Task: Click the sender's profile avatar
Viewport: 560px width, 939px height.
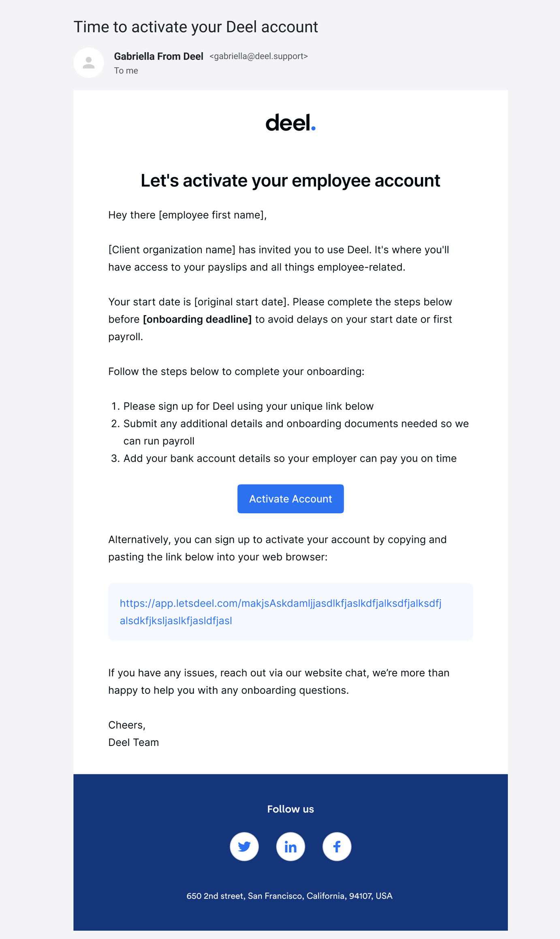Action: (89, 63)
